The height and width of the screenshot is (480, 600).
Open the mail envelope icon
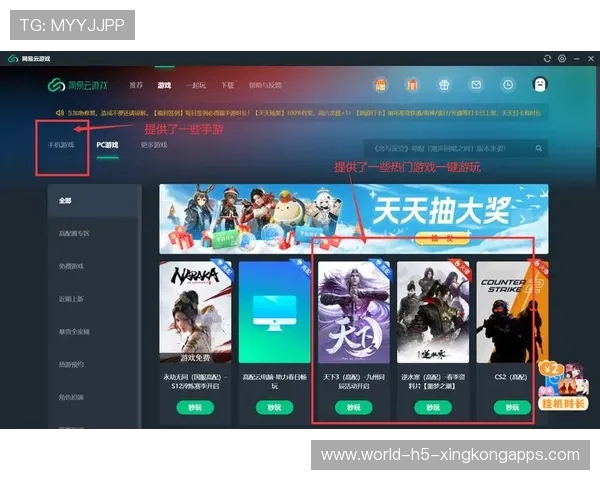pos(476,85)
